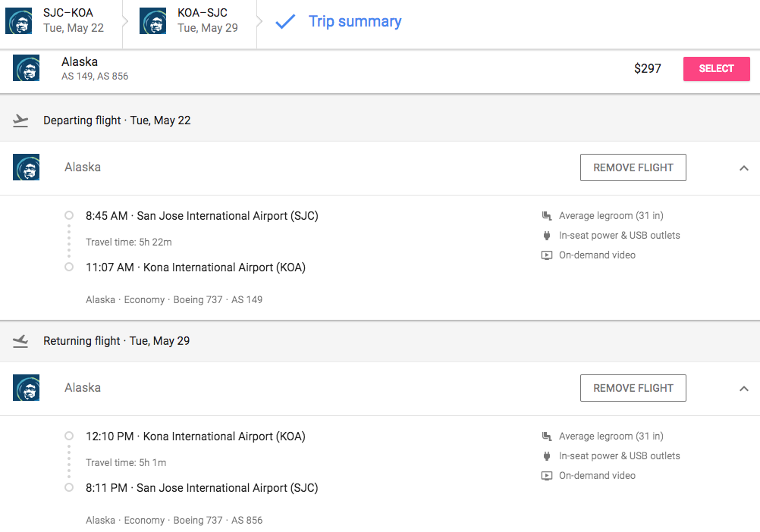Click the Alaska logo in the SJC–KOA tab
This screenshot has width=760, height=532.
click(x=18, y=21)
